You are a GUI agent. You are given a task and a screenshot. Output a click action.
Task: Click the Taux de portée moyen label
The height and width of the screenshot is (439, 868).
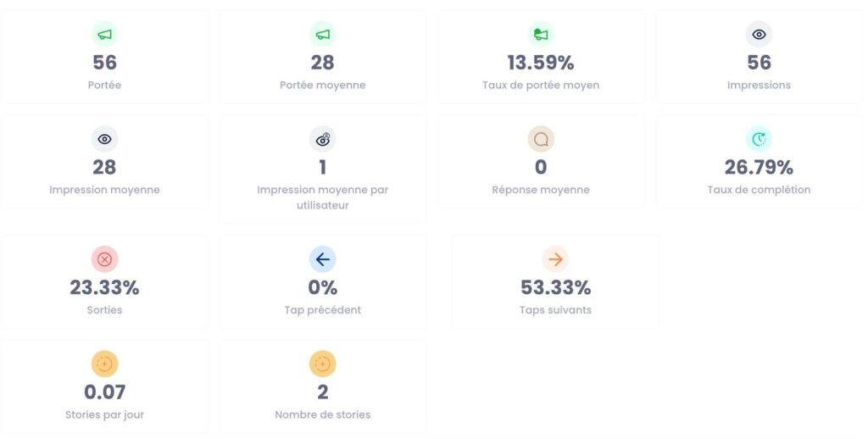coord(541,86)
